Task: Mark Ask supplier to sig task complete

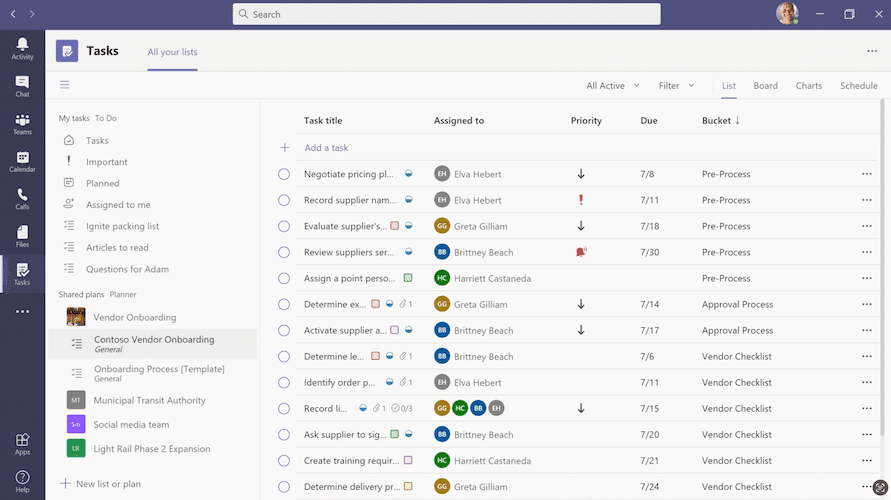Action: click(x=284, y=435)
